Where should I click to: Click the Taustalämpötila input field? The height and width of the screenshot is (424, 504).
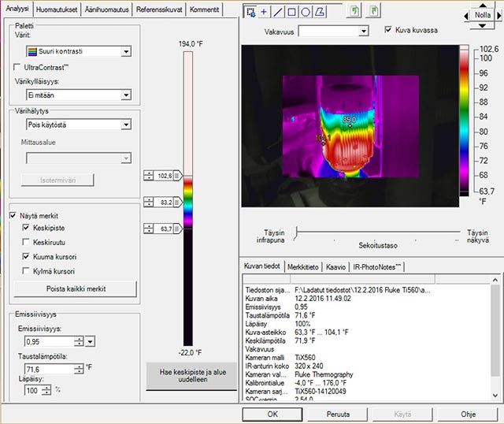pos(49,369)
